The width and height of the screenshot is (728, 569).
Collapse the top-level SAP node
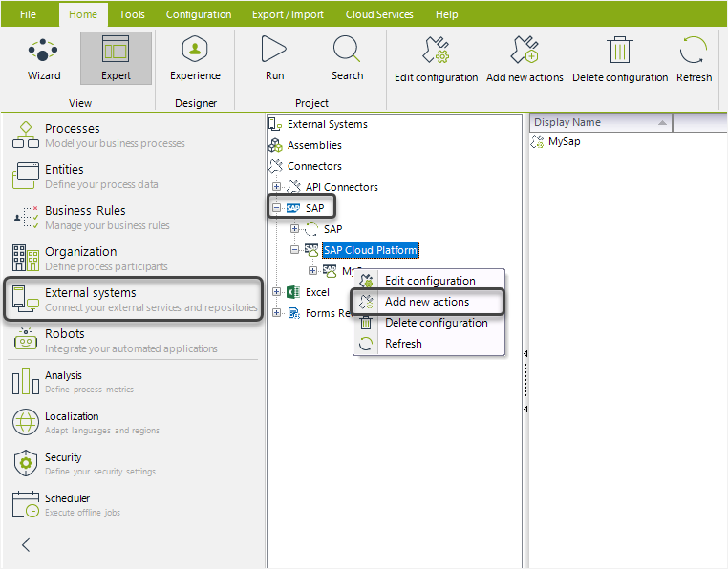point(276,208)
